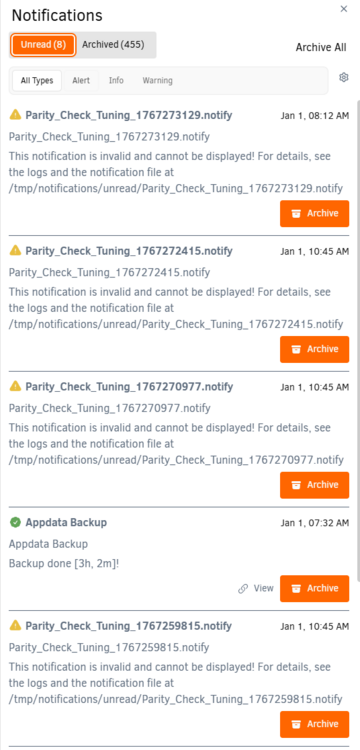Filter notifications by Info type
This screenshot has width=360, height=750.
[x=116, y=80]
